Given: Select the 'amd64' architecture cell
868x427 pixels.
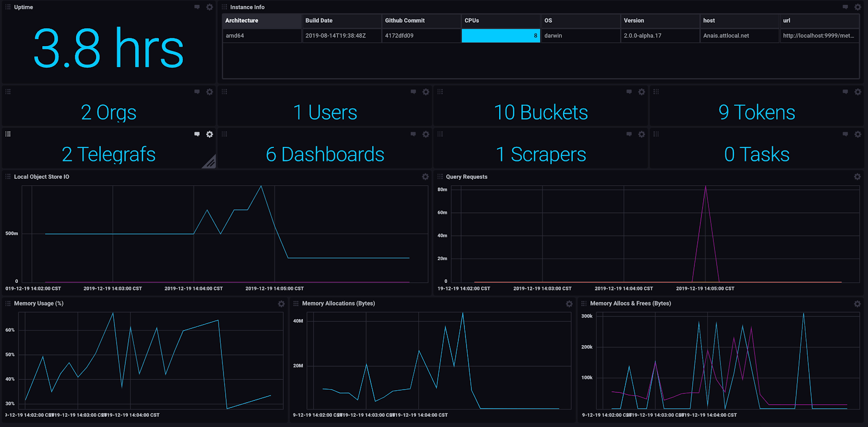Looking at the screenshot, I should [x=262, y=36].
